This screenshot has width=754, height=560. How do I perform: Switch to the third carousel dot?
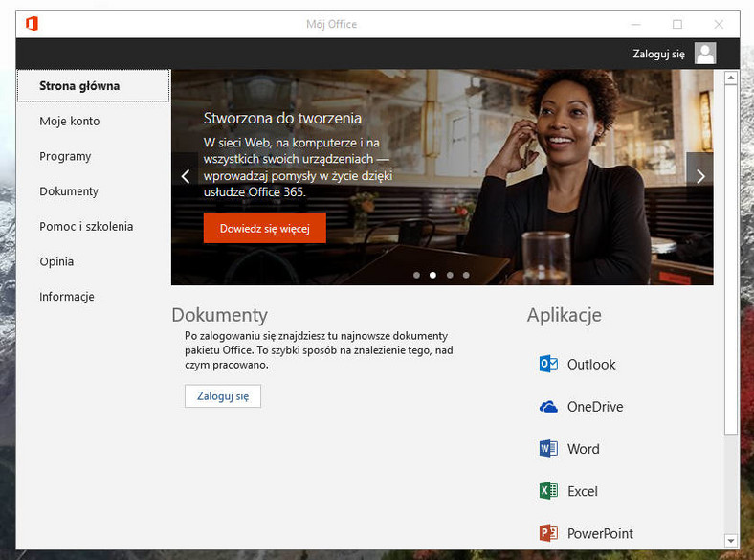click(450, 275)
